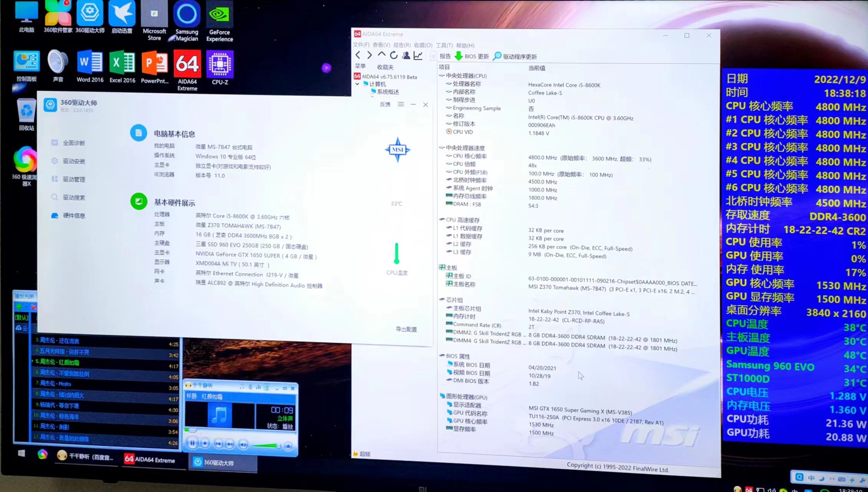
Task: Skip to next track in 千千静听
Action: (x=230, y=444)
